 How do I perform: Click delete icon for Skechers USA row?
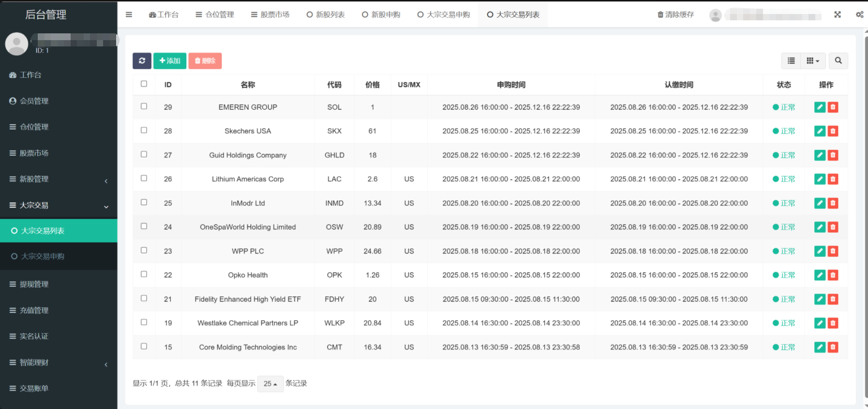tap(833, 131)
